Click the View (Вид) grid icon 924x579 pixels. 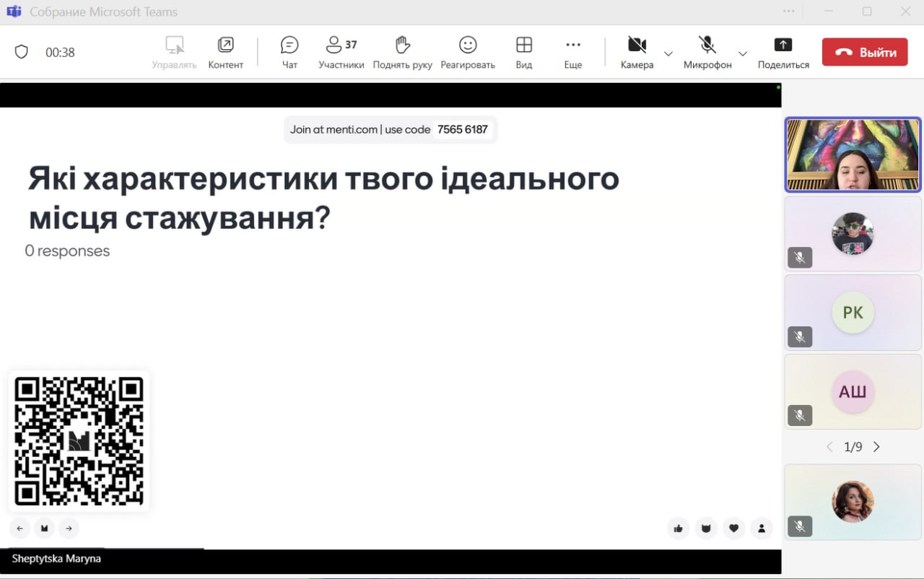(x=524, y=52)
